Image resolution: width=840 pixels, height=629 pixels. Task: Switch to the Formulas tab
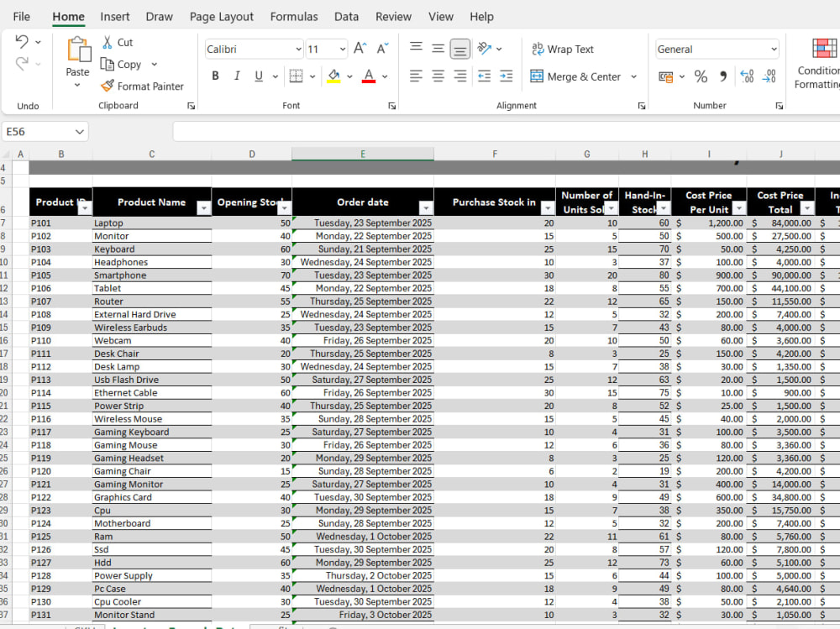tap(293, 17)
